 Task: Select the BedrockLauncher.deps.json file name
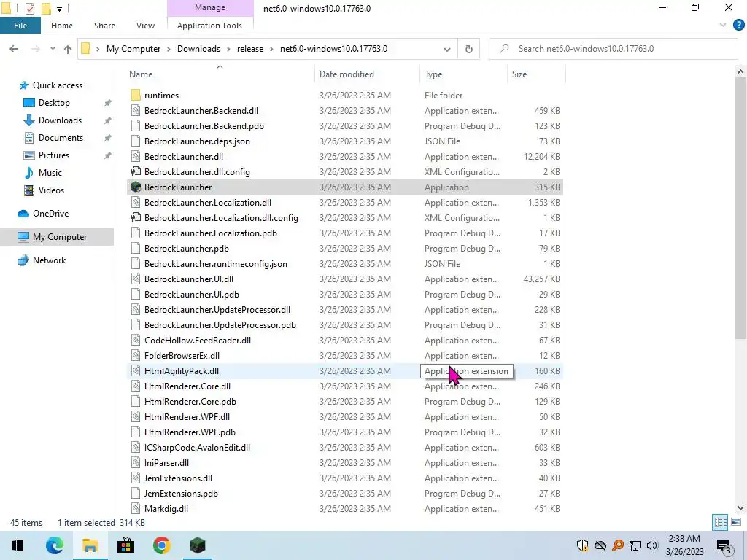pos(197,141)
